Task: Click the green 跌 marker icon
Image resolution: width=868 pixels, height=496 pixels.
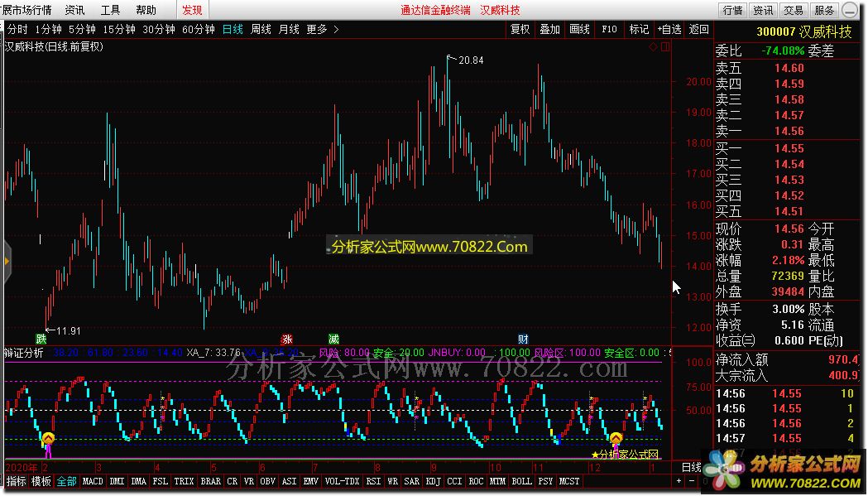Action: (x=41, y=339)
